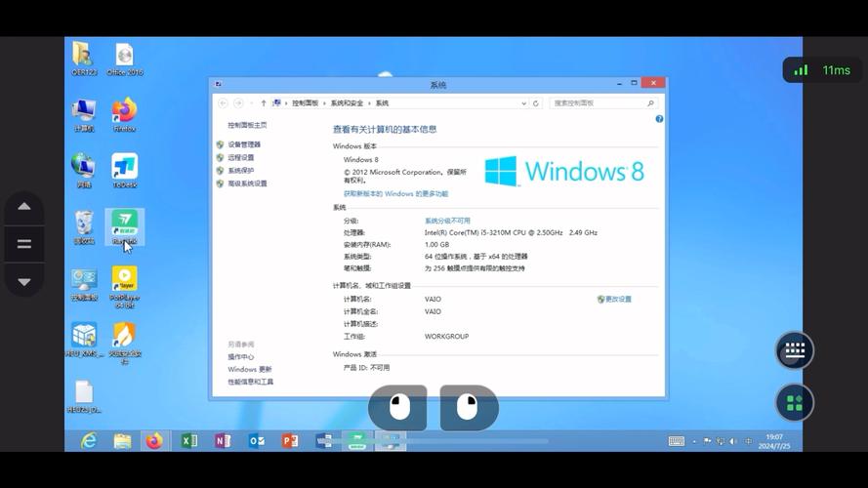Open the remote overlay keyboard button
The width and height of the screenshot is (868, 488).
(794, 351)
